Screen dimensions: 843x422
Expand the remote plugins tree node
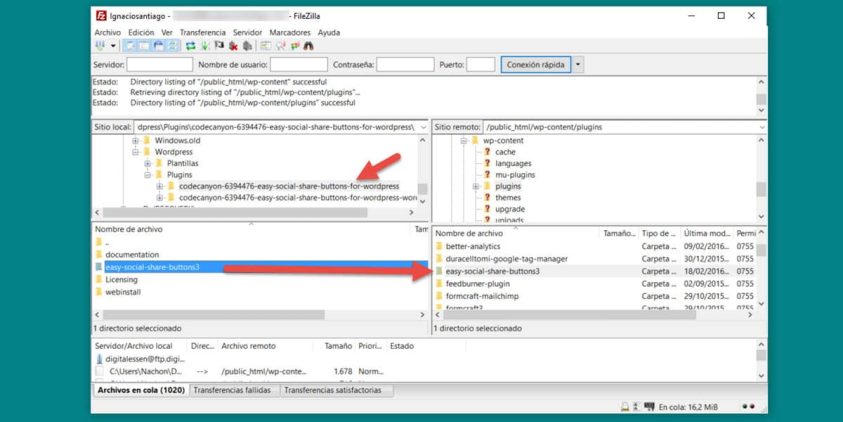475,187
